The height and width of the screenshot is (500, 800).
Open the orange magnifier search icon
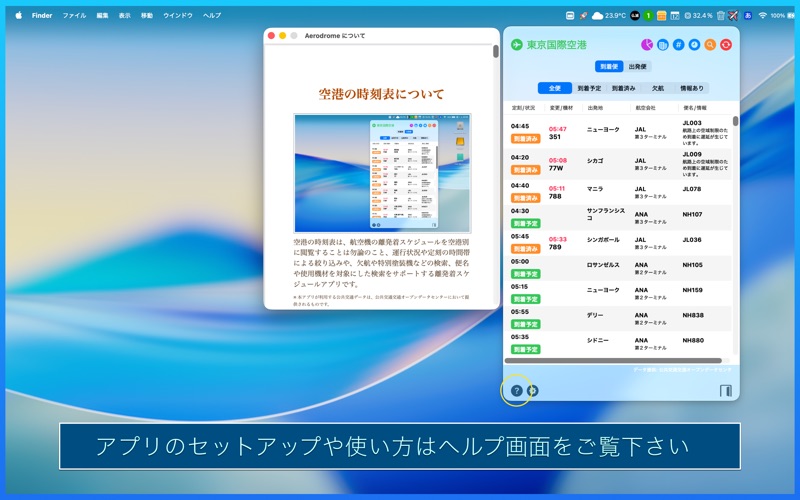pyautogui.click(x=710, y=45)
